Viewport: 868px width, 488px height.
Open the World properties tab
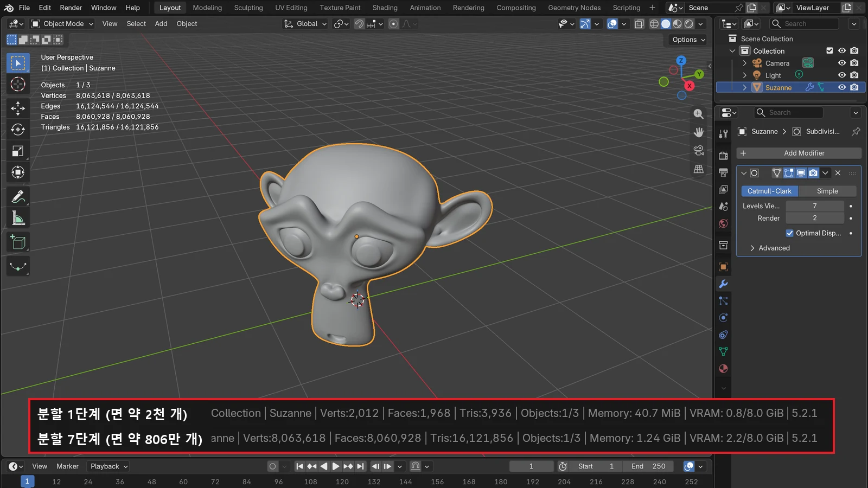[723, 223]
